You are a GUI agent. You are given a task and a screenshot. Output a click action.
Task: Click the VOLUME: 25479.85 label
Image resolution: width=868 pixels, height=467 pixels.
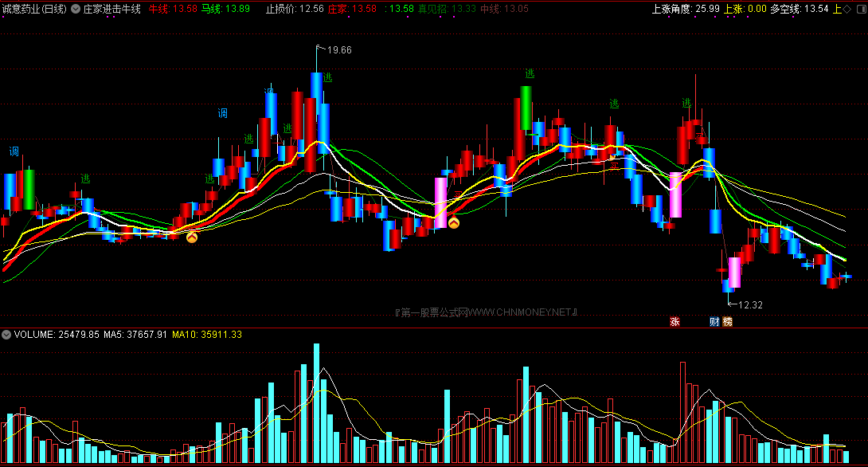[x=57, y=335]
